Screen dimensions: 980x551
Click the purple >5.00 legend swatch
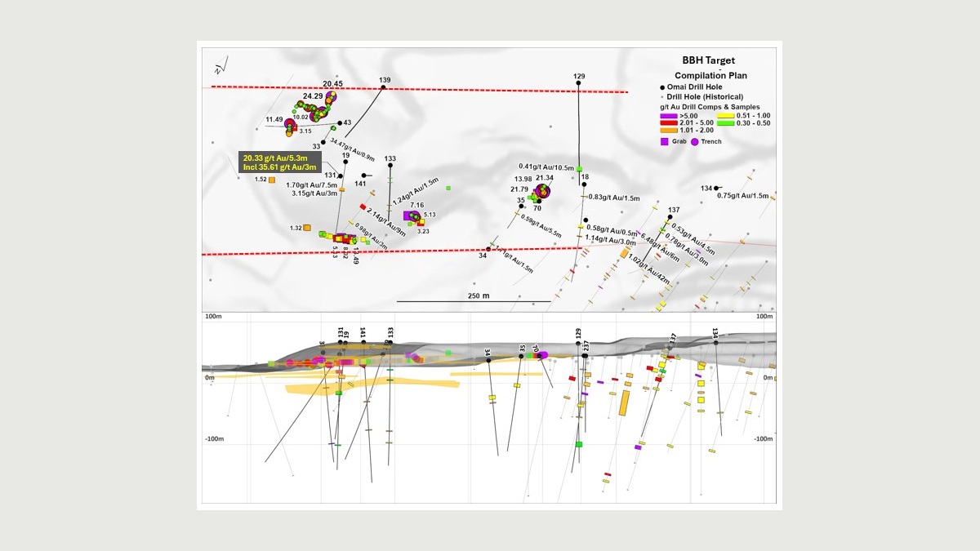[x=668, y=115]
